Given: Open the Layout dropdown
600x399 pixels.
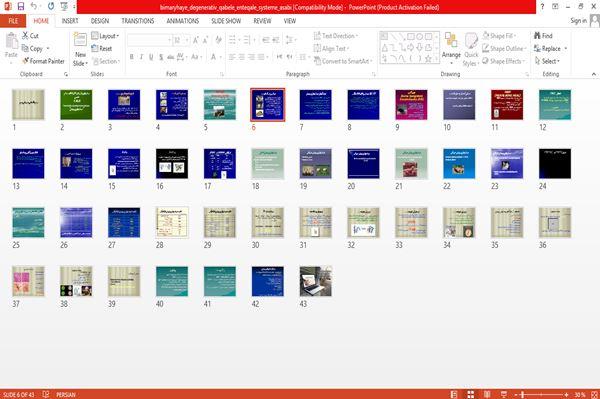Looking at the screenshot, I should [x=105, y=36].
